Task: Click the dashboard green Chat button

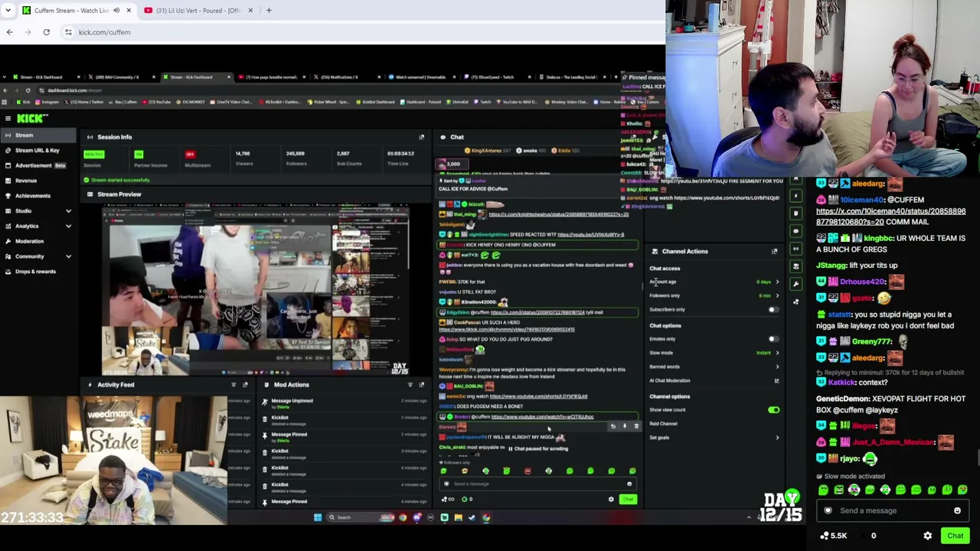Action: click(x=628, y=499)
